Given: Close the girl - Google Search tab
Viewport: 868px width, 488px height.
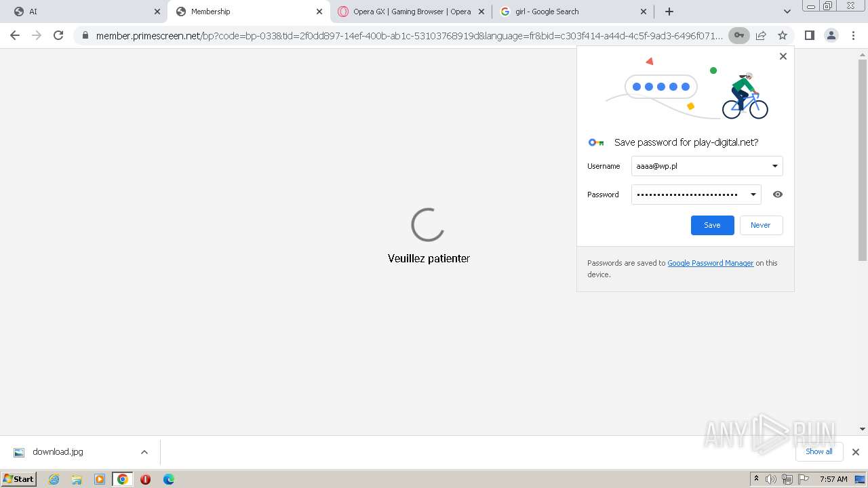Looking at the screenshot, I should click(x=644, y=12).
